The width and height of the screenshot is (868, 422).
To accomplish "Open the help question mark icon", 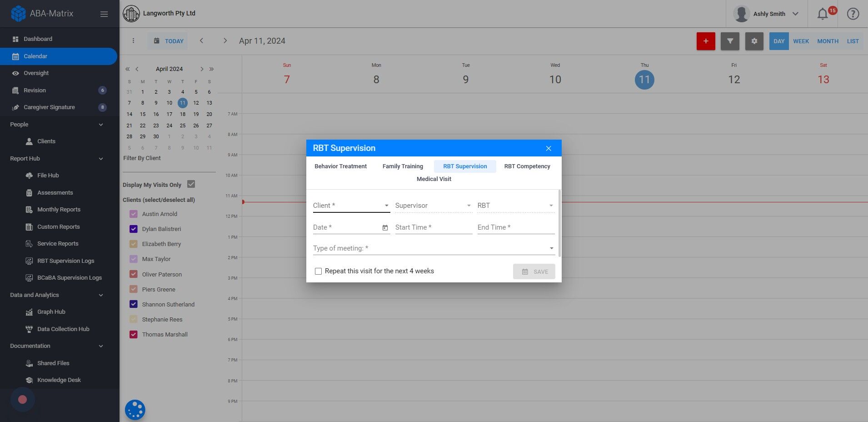I will tap(852, 14).
